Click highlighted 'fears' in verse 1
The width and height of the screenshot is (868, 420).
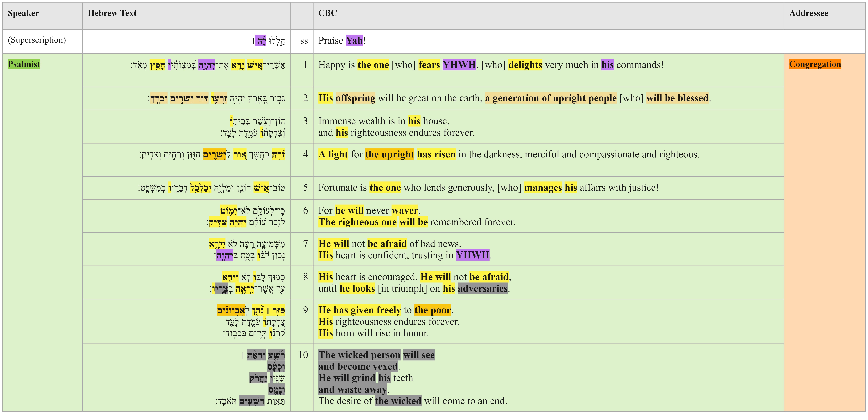click(429, 65)
